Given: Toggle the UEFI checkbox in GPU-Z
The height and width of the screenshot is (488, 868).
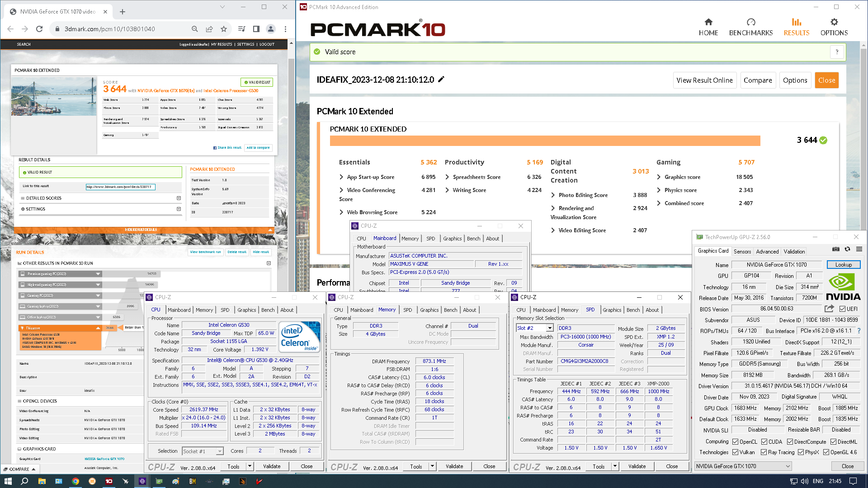Looking at the screenshot, I should click(x=842, y=309).
